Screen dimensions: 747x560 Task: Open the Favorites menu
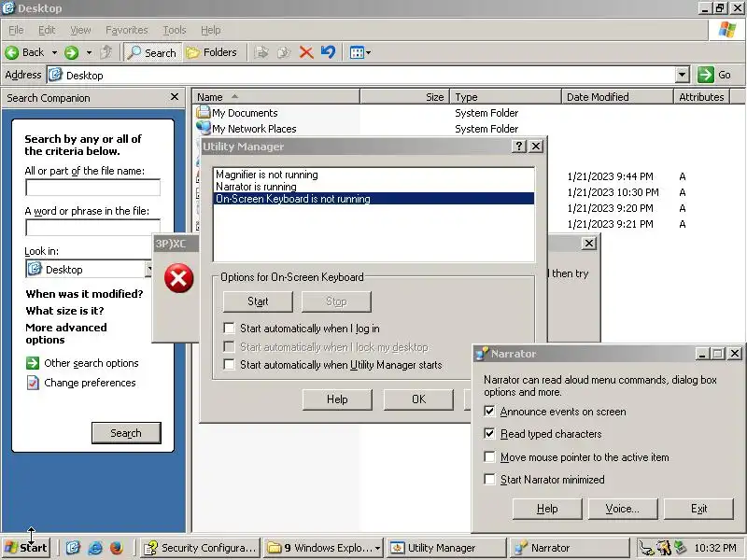(x=127, y=30)
